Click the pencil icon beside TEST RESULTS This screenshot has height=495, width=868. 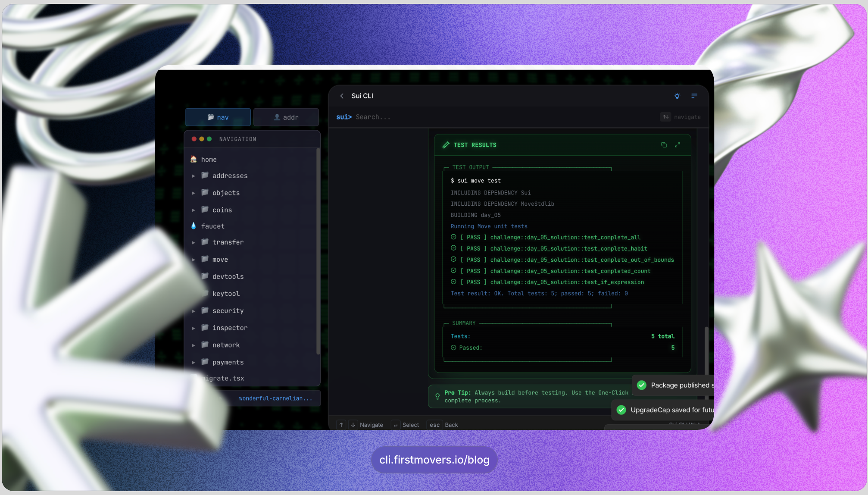[x=446, y=145]
